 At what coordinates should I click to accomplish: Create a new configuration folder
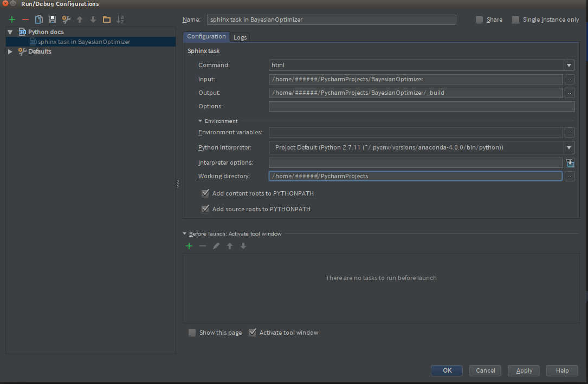click(106, 19)
